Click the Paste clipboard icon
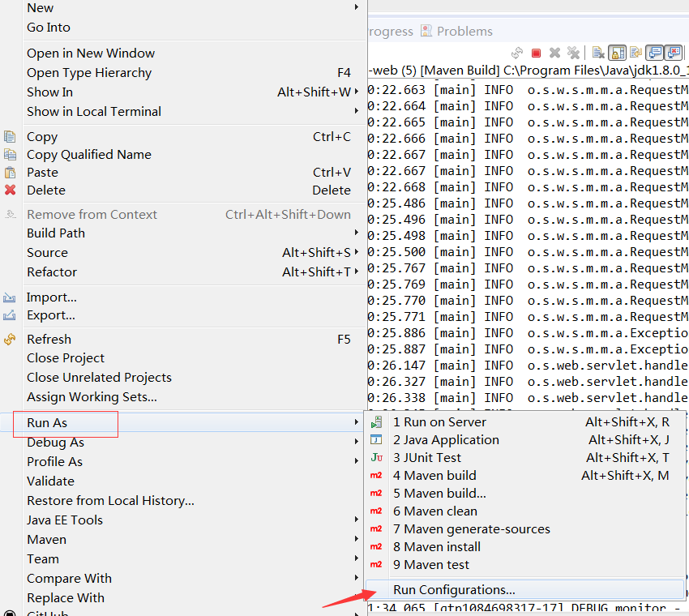 click(10, 172)
